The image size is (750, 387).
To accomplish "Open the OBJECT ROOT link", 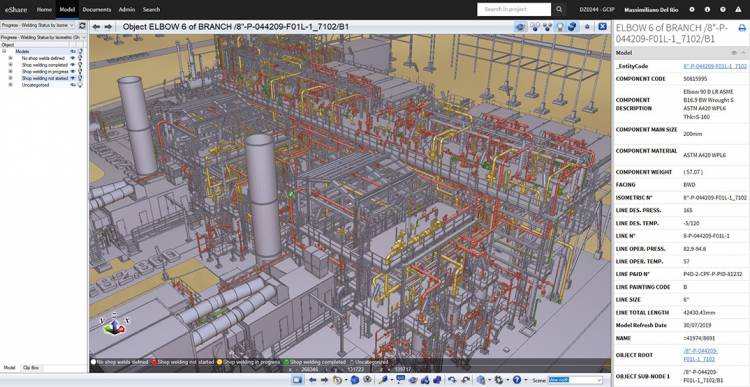I will [700, 354].
